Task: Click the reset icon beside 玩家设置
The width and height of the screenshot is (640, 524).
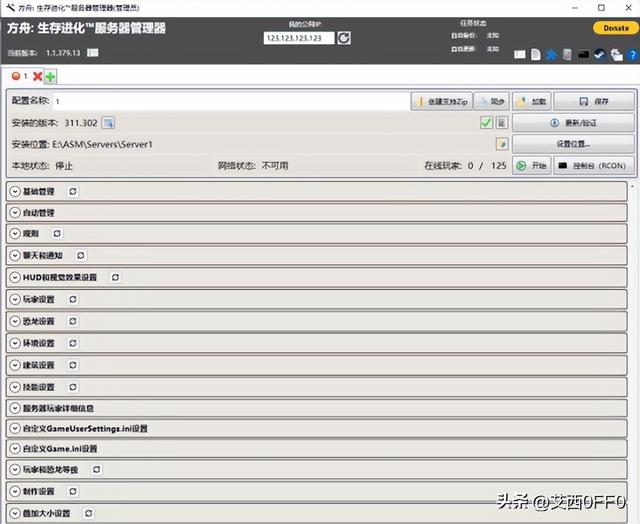Action: point(73,299)
